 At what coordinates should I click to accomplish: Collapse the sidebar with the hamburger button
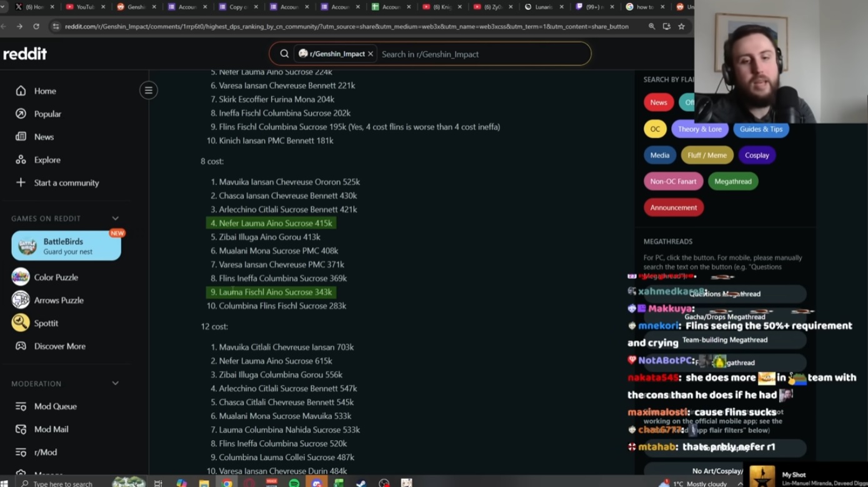coord(149,91)
